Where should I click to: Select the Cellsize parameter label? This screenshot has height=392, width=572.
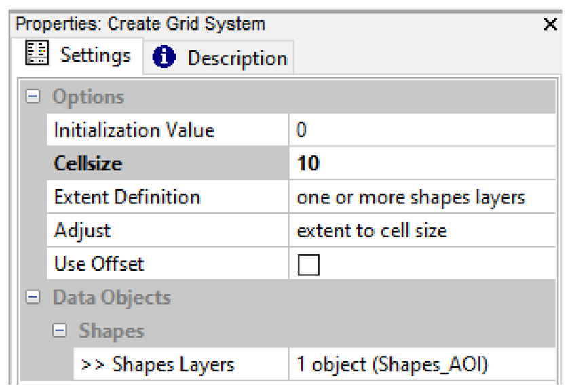(88, 163)
